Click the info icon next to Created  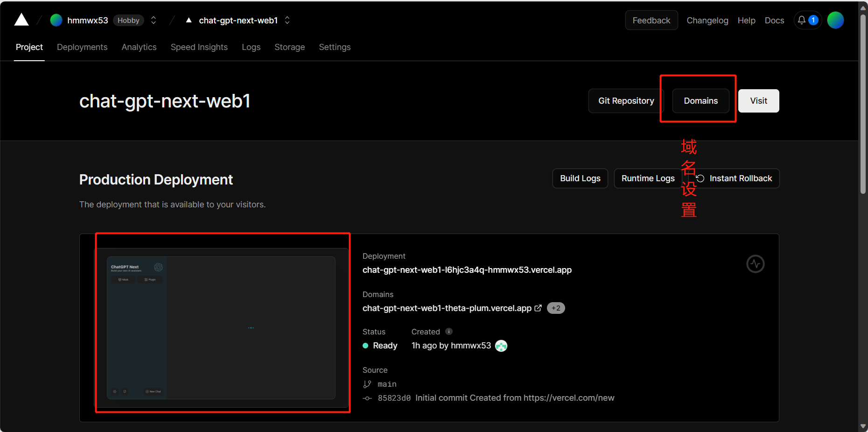pos(449,332)
